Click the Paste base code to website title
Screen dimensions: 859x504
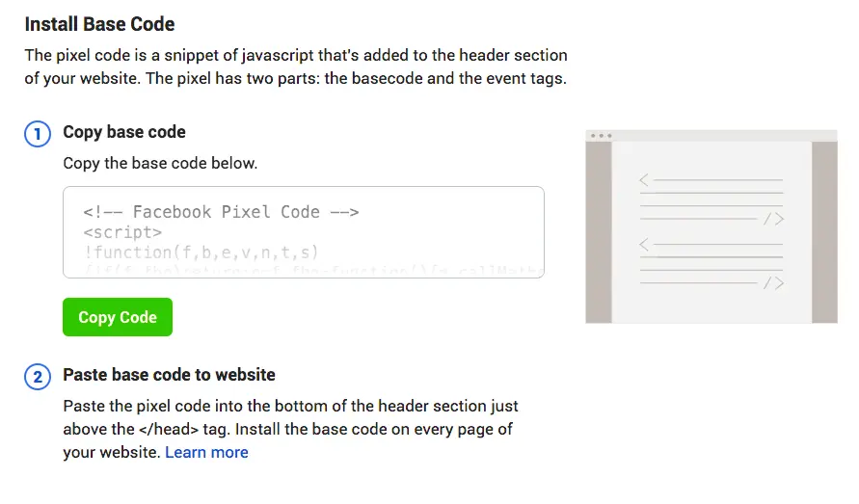(x=169, y=375)
